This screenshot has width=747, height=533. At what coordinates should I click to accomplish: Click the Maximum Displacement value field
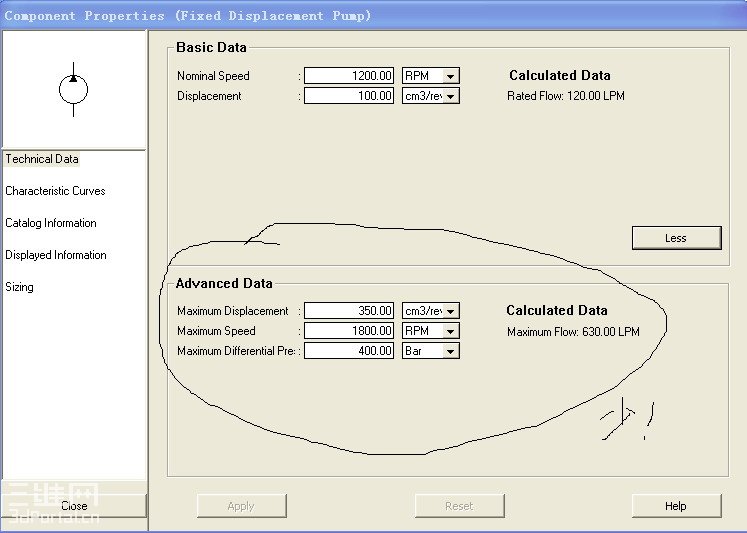349,311
